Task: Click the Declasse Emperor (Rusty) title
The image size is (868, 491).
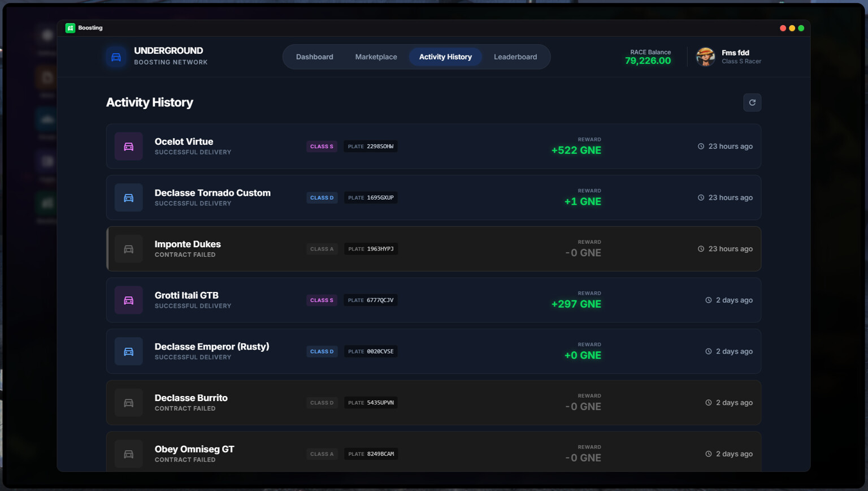Action: click(x=212, y=347)
